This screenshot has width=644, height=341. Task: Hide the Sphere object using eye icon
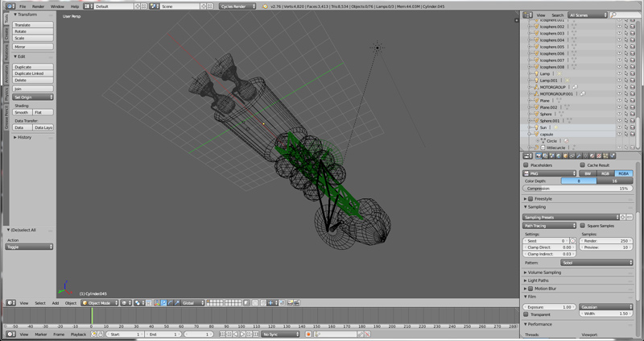[619, 114]
